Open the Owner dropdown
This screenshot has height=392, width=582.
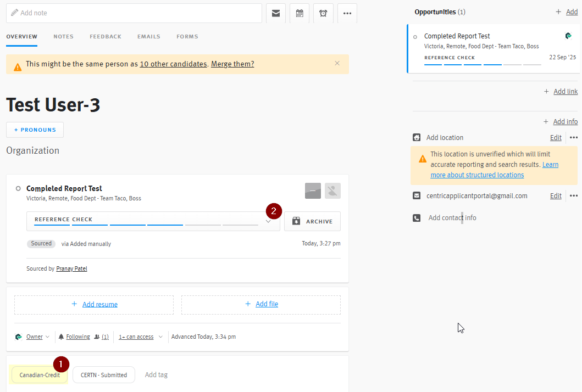(34, 337)
